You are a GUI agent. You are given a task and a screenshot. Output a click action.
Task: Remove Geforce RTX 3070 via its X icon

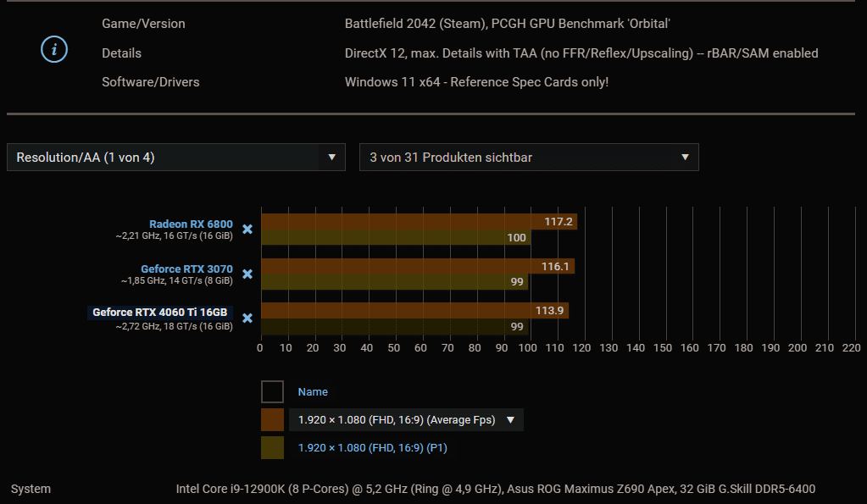[x=247, y=274]
